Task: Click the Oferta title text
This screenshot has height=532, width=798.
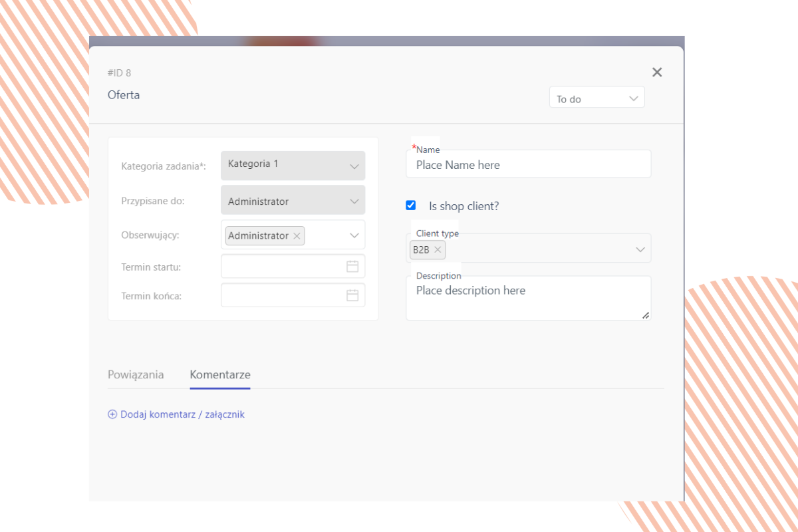Action: pos(124,94)
